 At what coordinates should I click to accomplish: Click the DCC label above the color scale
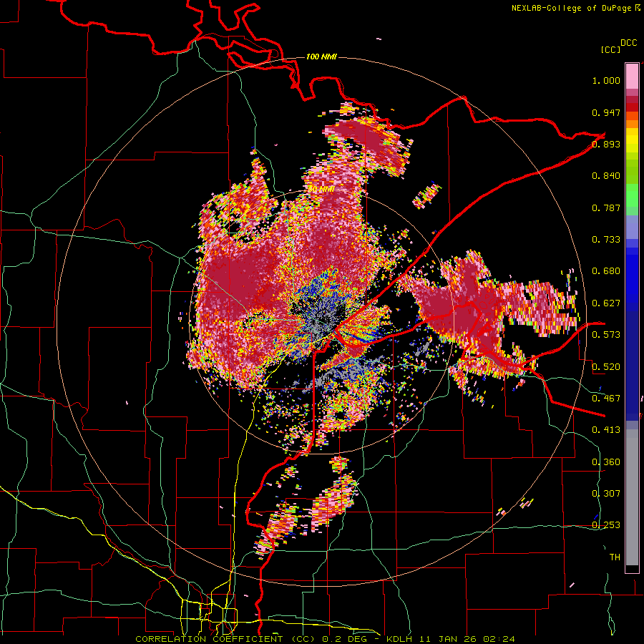(x=628, y=43)
